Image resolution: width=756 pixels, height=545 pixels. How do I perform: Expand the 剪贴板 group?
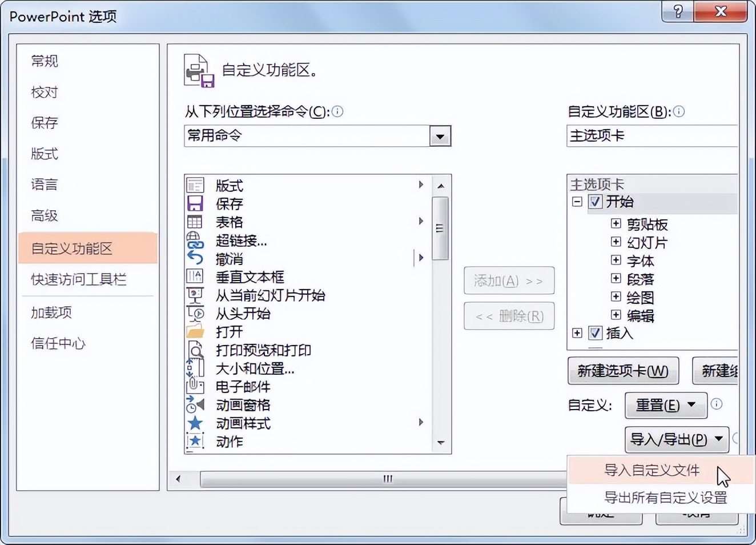tap(616, 223)
